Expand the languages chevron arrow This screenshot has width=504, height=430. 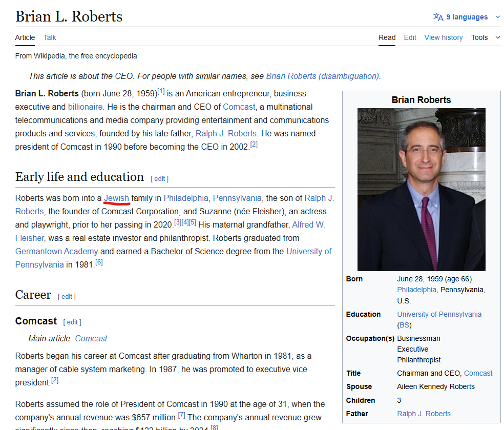(497, 17)
